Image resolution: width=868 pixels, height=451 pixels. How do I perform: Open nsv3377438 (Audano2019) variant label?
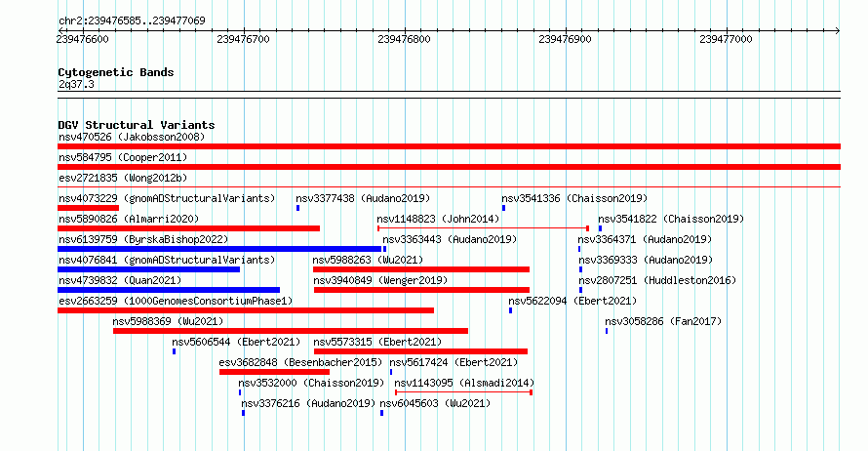point(363,198)
